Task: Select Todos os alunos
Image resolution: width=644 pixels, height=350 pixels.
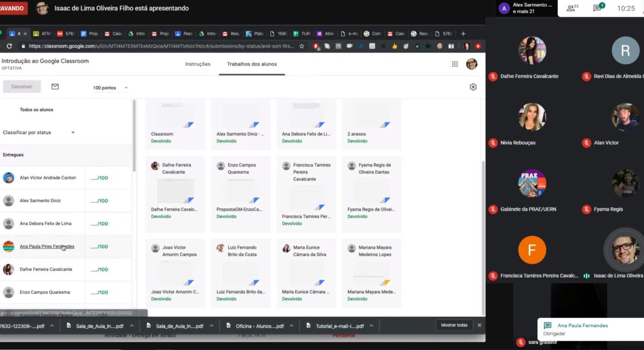Action: (x=36, y=110)
